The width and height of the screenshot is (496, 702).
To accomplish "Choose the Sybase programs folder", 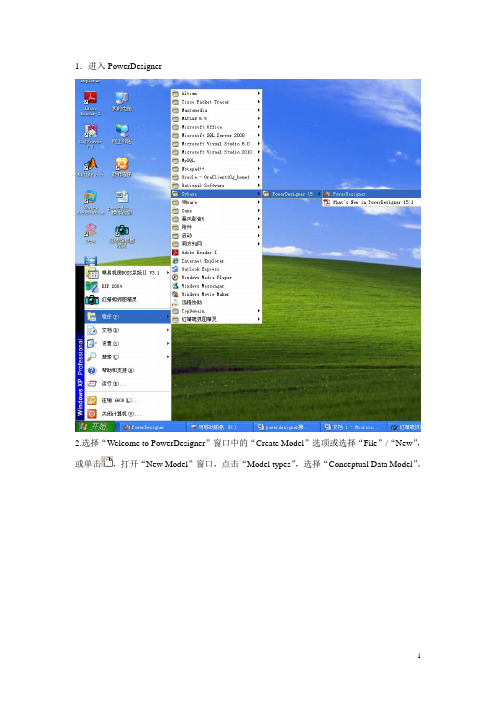I will tap(216, 194).
